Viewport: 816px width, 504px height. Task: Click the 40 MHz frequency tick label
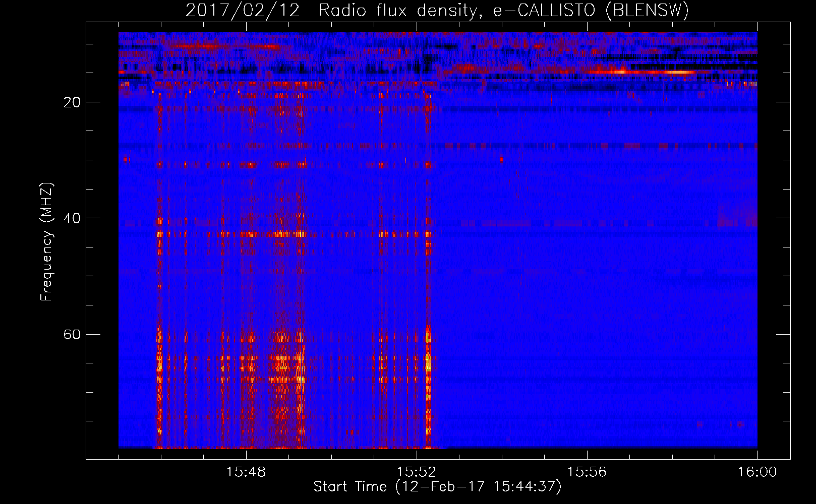[x=72, y=218]
